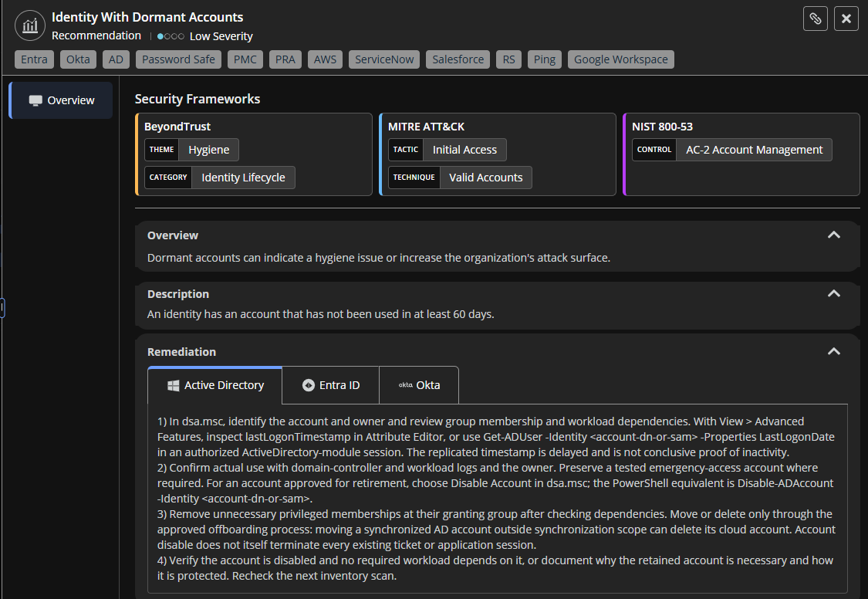Viewport: 868px width, 599px height.
Task: Click the TECHNIQUE label badge
Action: pos(414,178)
